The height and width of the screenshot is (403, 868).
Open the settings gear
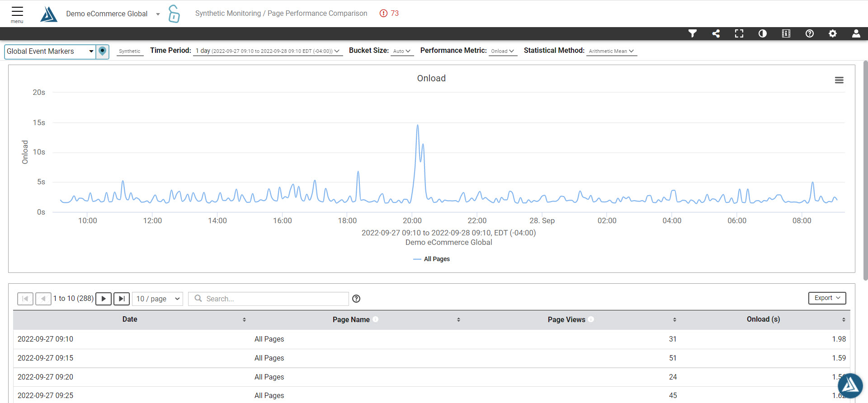pyautogui.click(x=833, y=33)
